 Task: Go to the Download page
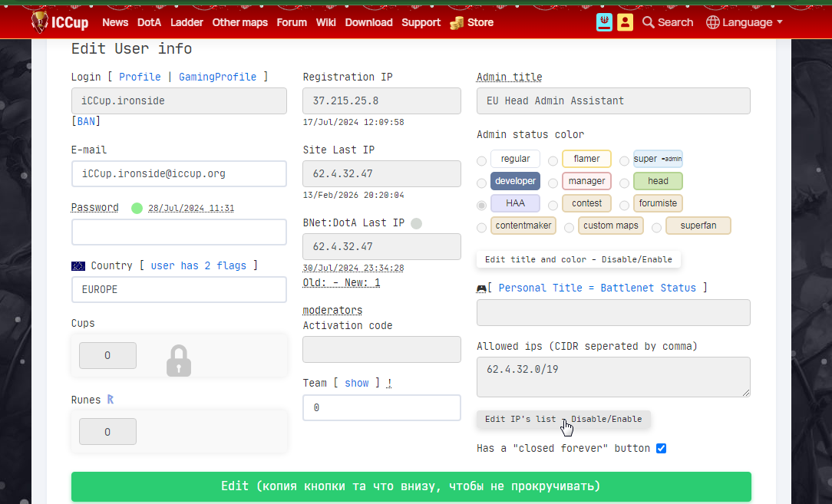[x=368, y=22]
